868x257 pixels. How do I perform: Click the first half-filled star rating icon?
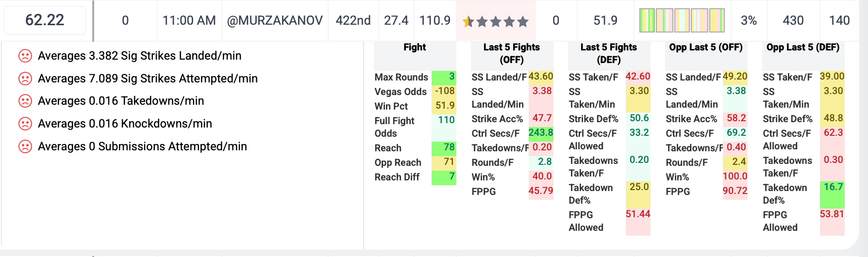[x=468, y=21]
